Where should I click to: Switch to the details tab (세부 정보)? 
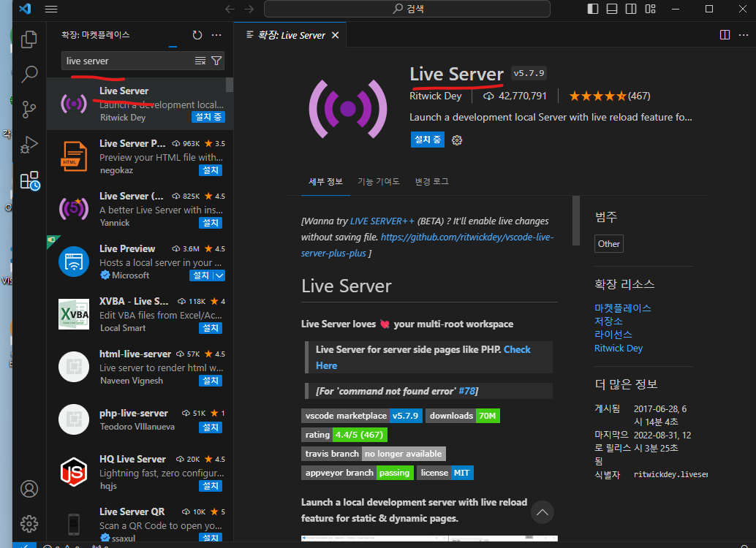[x=325, y=182]
